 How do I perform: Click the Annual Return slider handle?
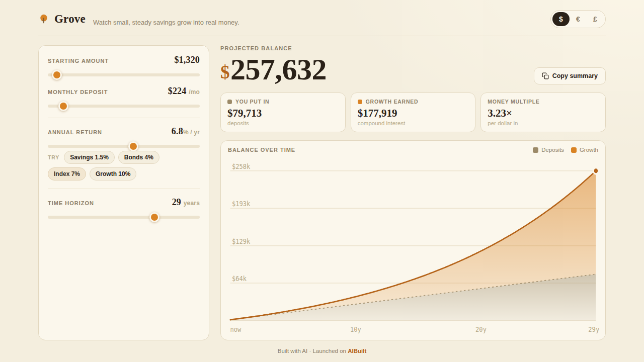[x=133, y=146]
